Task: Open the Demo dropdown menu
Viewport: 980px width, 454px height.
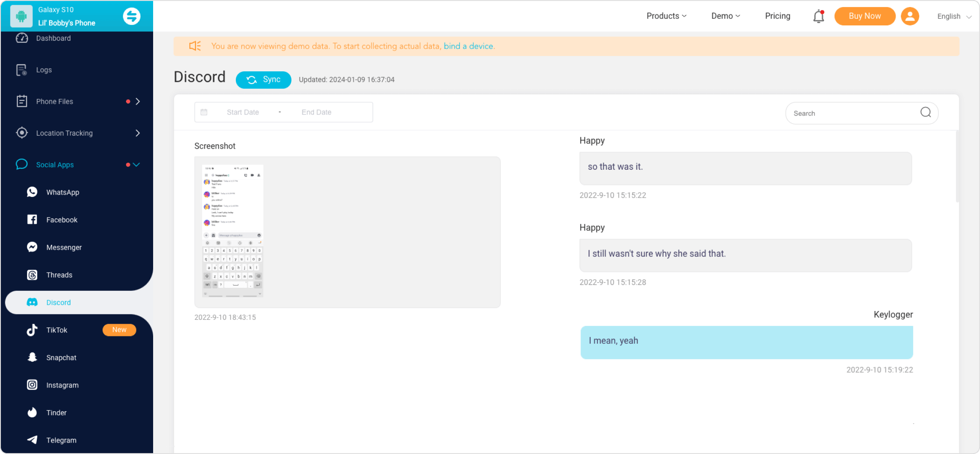Action: [725, 16]
